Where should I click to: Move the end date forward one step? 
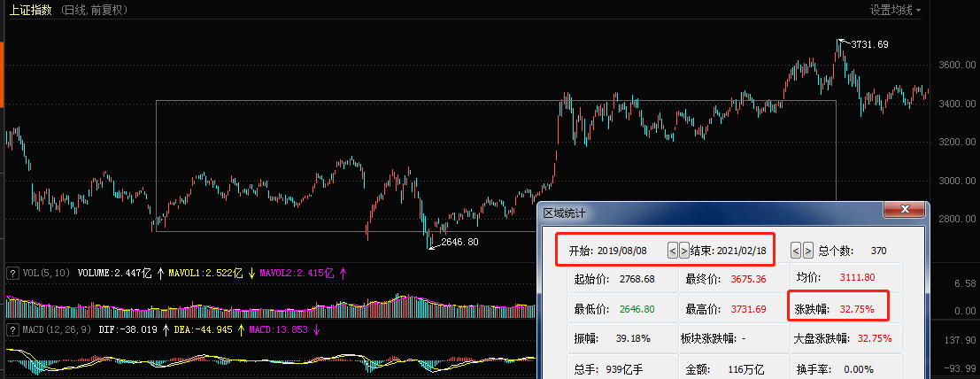point(806,251)
